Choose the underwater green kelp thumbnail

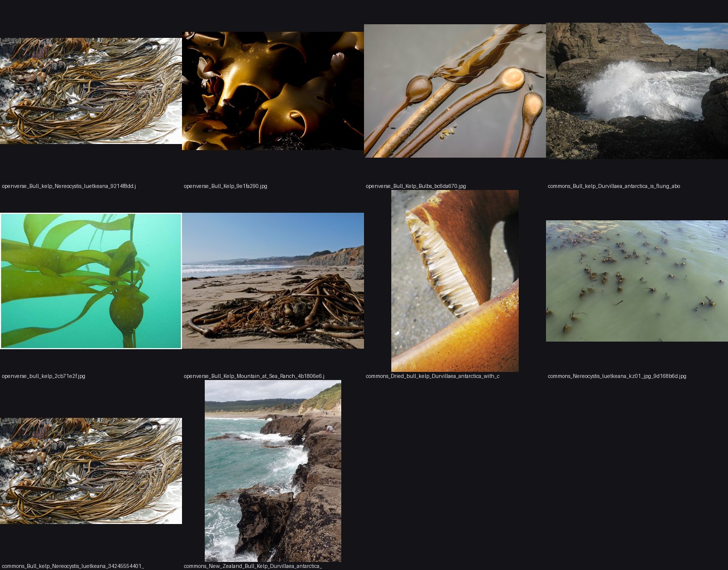tap(91, 281)
